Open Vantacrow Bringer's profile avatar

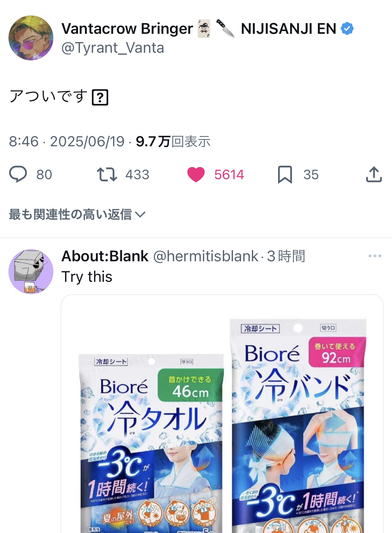(x=31, y=38)
